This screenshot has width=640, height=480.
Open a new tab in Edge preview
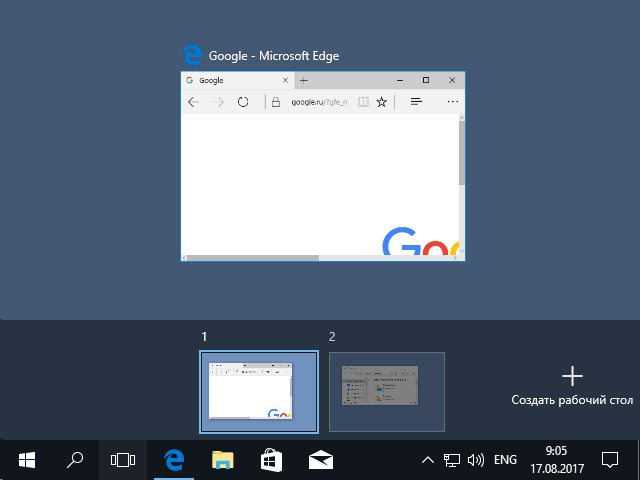pos(304,80)
